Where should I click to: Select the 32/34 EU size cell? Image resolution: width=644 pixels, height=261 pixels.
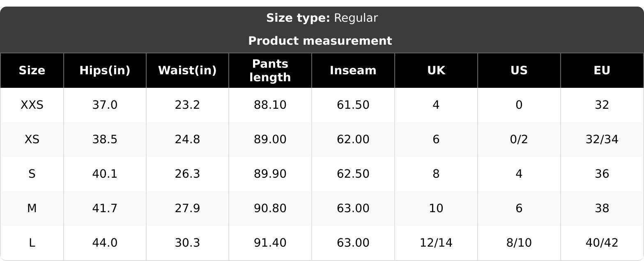pos(602,140)
